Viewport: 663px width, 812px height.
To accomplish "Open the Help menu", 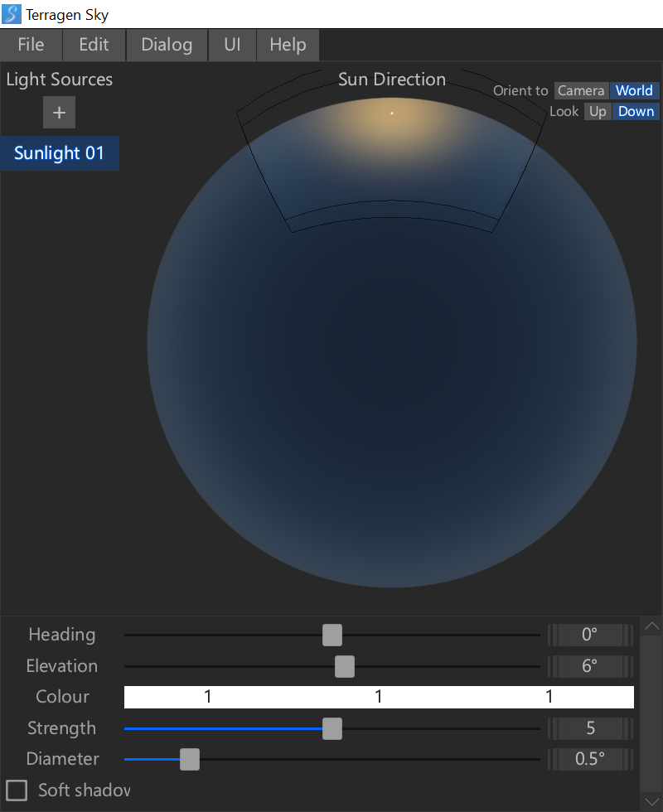I will pos(288,45).
